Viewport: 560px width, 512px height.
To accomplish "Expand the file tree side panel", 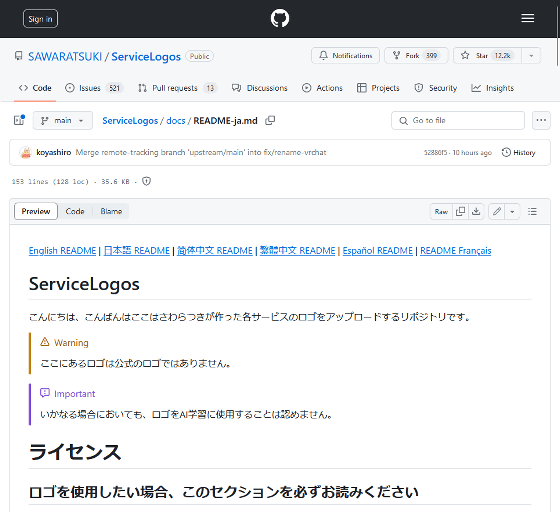I will coord(19,120).
